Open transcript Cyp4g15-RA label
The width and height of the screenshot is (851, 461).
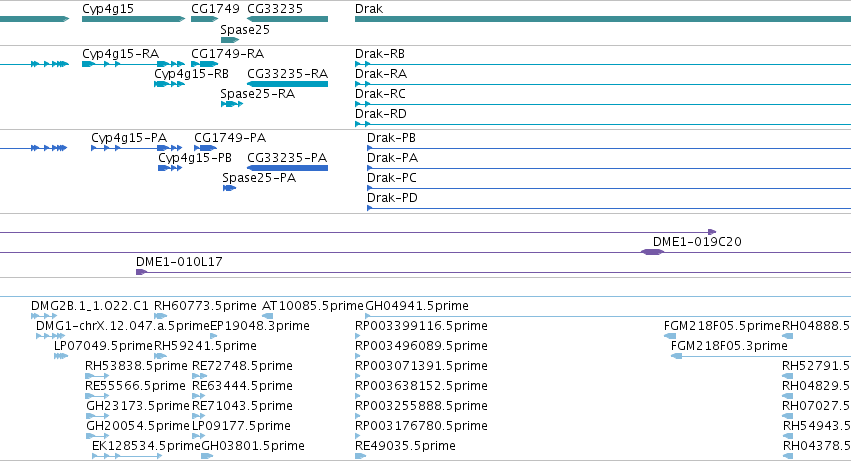coord(120,54)
